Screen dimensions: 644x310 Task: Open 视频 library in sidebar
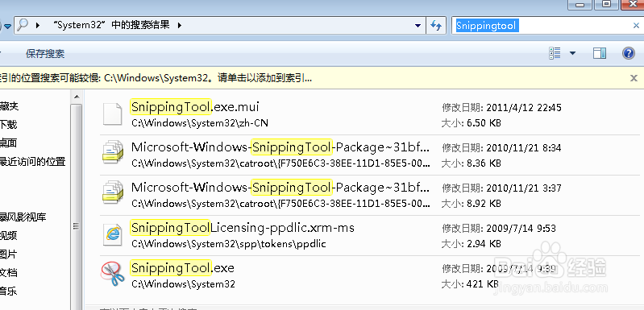coord(9,236)
